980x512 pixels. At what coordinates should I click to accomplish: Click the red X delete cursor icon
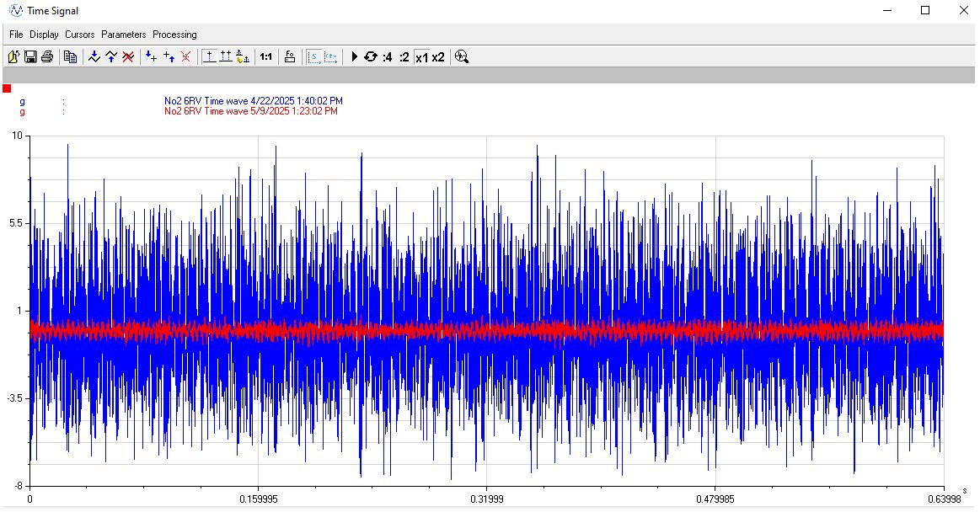pyautogui.click(x=185, y=56)
